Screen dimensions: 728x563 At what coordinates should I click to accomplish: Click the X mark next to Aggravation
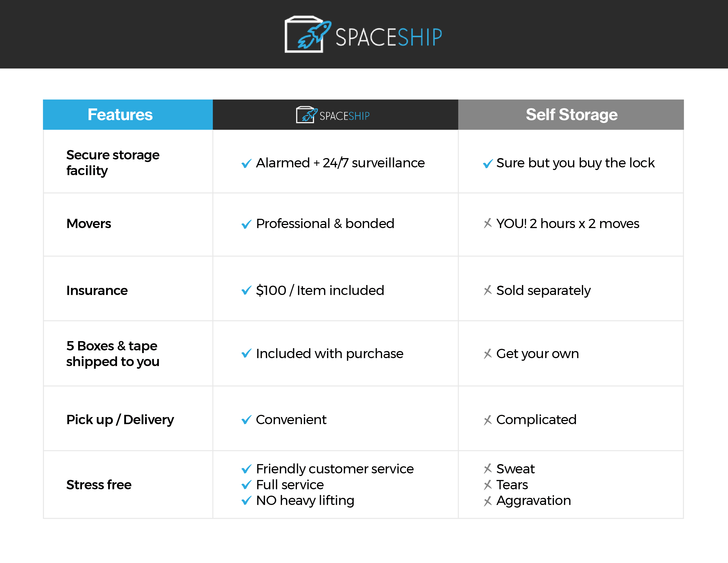click(x=488, y=501)
